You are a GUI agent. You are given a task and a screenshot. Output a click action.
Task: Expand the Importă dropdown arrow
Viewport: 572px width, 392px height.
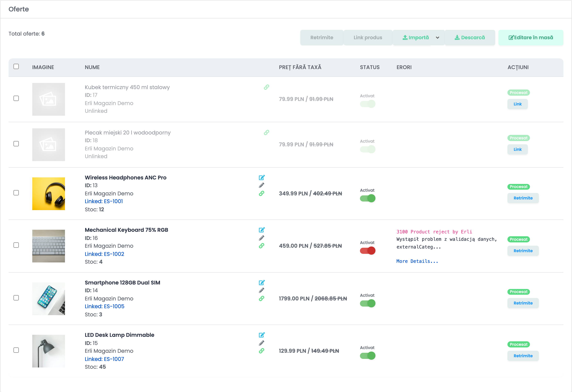tap(437, 38)
